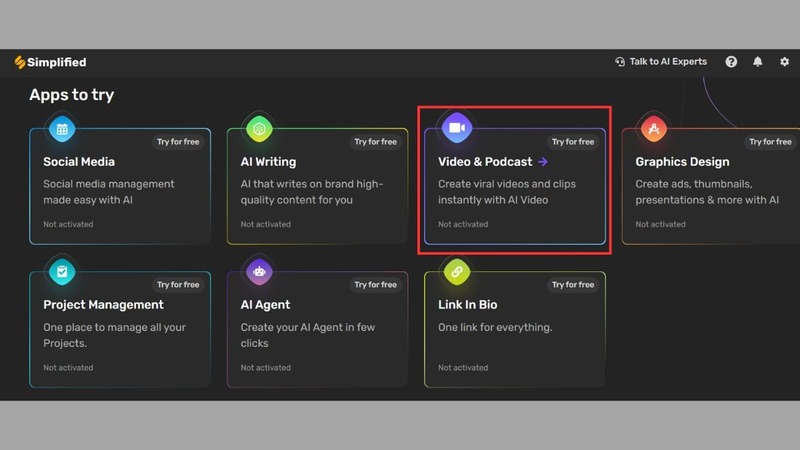Open the notifications bell
The width and height of the screenshot is (800, 450).
pos(758,62)
